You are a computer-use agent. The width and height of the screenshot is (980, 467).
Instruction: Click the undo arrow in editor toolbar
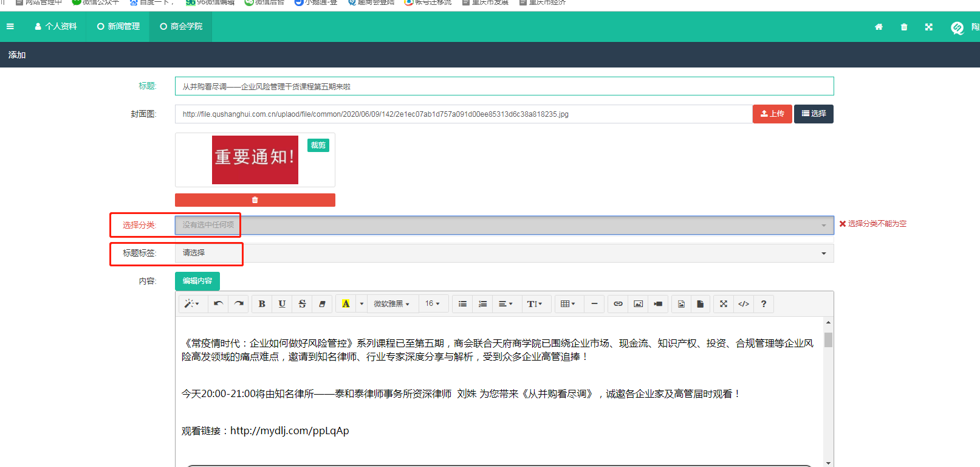(x=218, y=304)
